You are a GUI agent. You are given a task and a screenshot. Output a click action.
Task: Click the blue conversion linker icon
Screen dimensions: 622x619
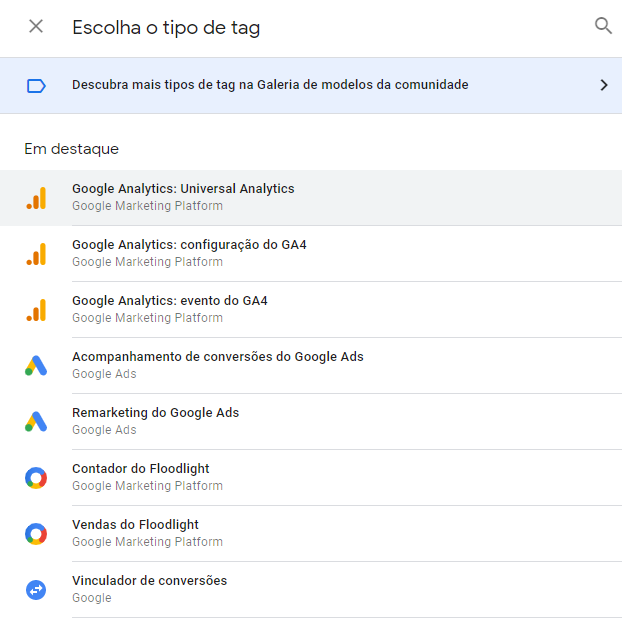[36, 590]
